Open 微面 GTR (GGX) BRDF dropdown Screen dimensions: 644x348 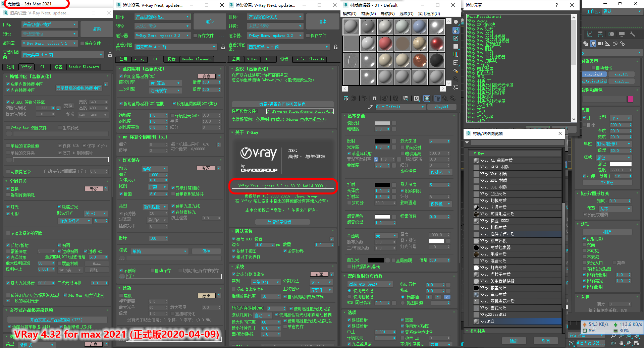point(370,284)
